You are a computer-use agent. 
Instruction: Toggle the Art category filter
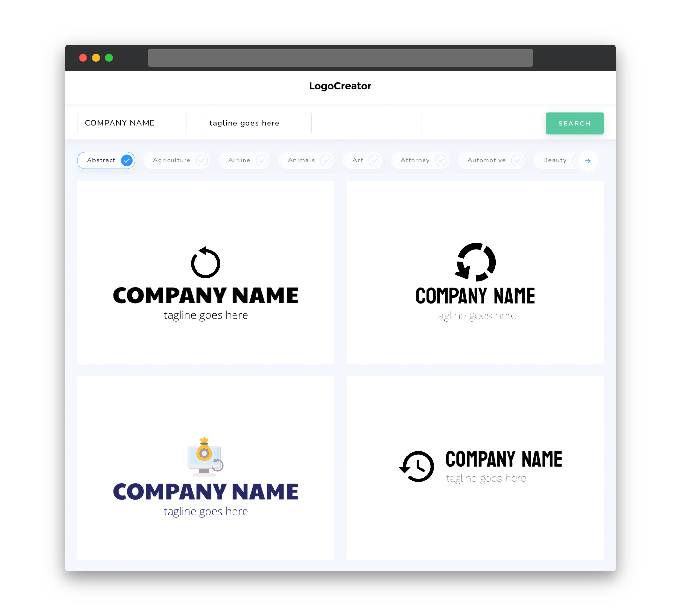click(x=364, y=160)
